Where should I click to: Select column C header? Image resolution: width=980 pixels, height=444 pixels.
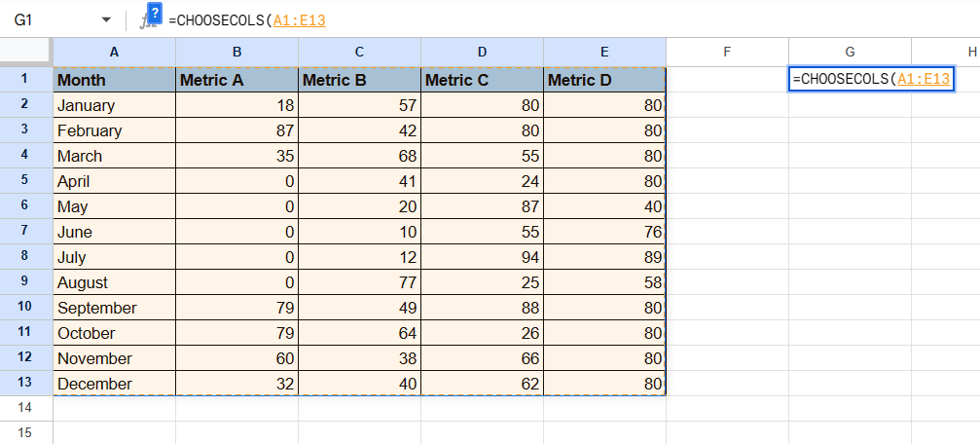tap(359, 52)
